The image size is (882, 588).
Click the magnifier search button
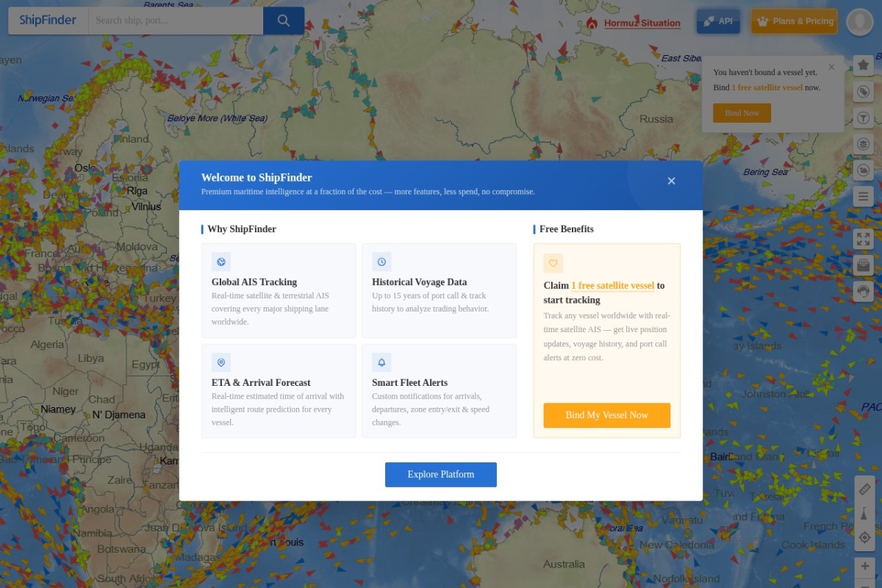point(284,21)
